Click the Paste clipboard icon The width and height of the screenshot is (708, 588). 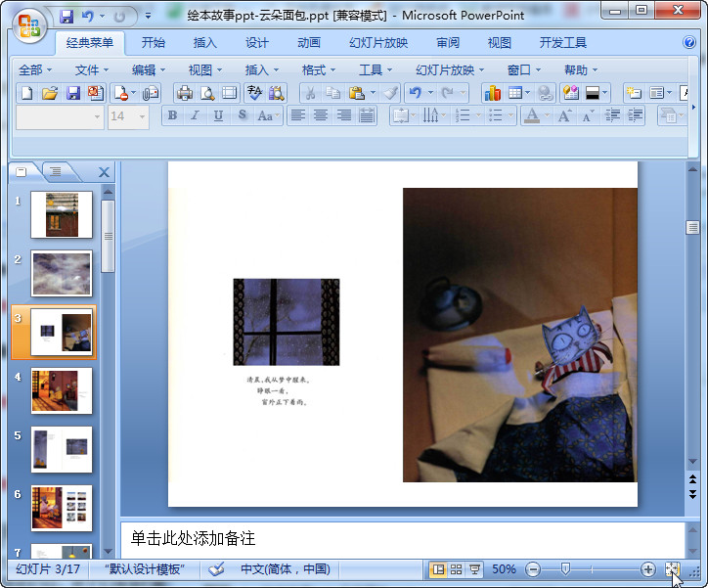[x=357, y=93]
